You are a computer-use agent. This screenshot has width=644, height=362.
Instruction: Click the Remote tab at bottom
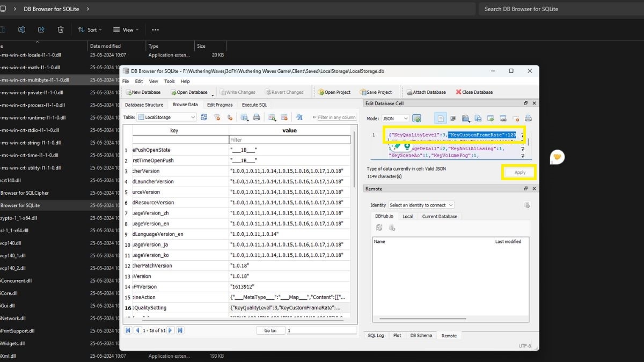449,335
